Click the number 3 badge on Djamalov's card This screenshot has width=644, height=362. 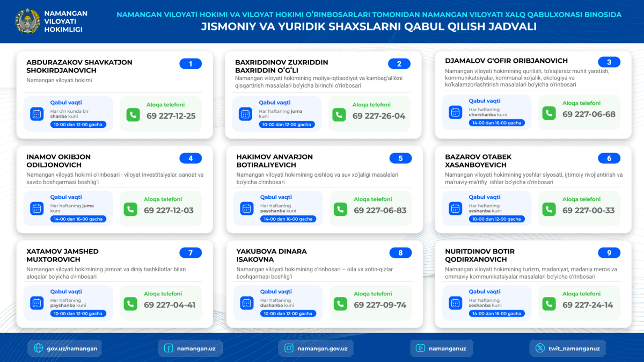coord(609,62)
